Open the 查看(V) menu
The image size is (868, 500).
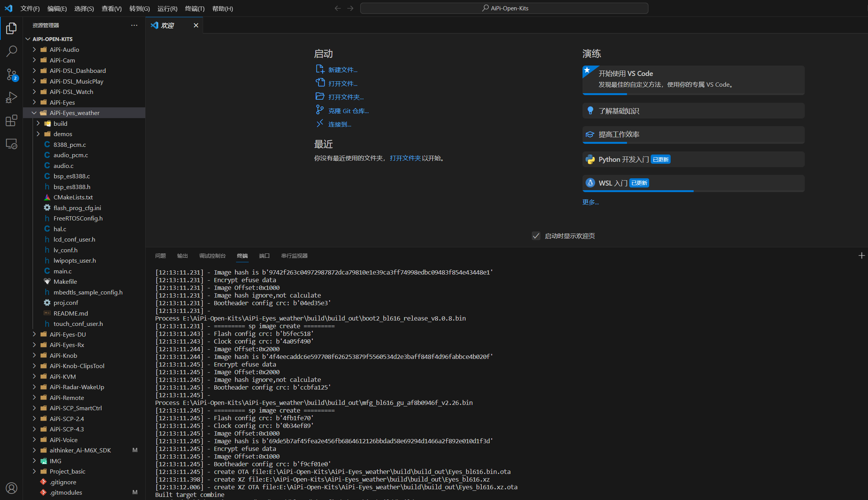[112, 8]
